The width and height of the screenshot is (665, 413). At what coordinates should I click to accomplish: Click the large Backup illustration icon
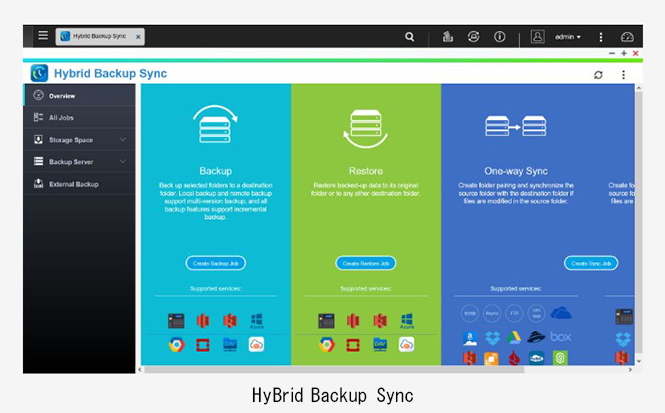coord(215,124)
